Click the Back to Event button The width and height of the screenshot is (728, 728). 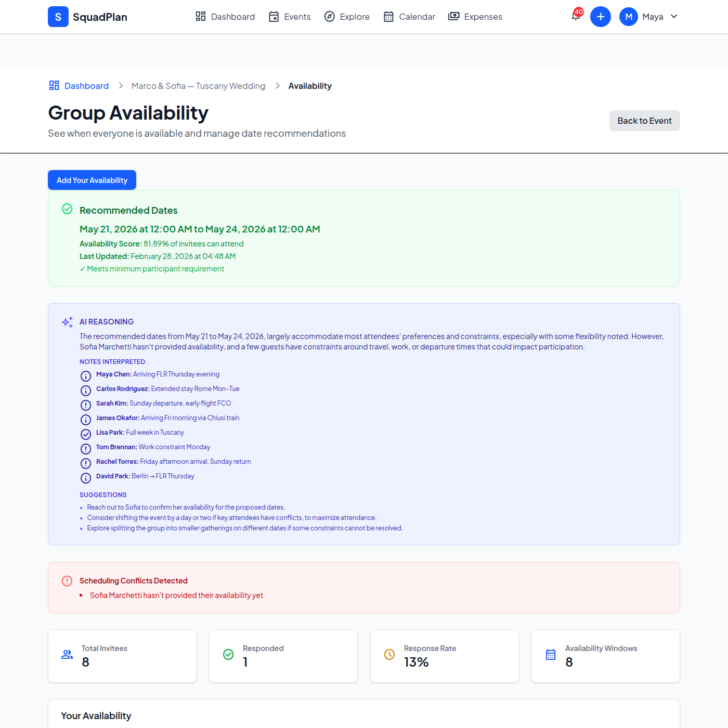point(644,121)
